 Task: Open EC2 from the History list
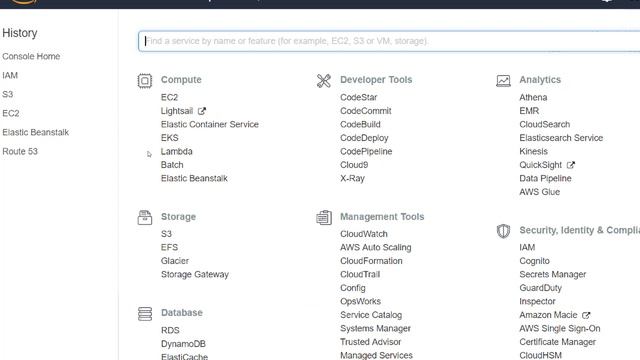(11, 113)
